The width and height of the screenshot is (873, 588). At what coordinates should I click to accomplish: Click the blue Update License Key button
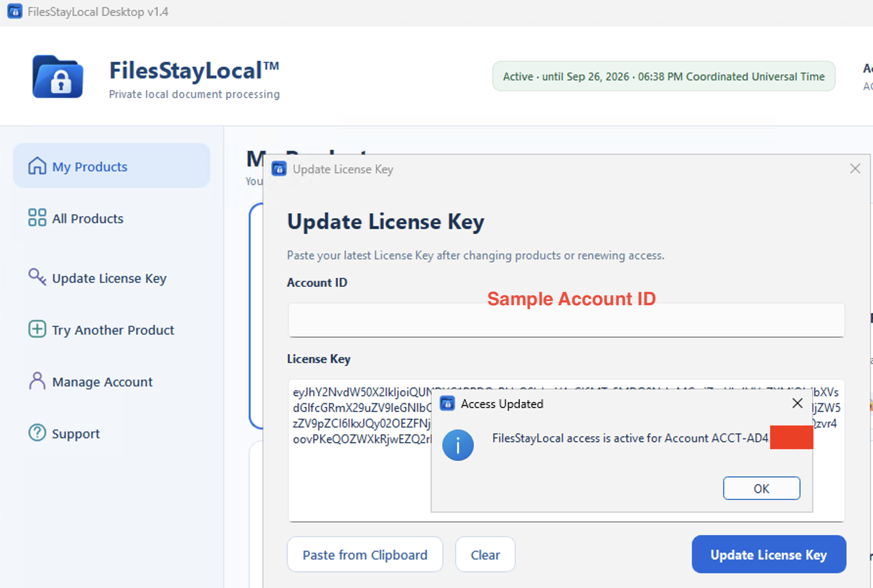(769, 554)
